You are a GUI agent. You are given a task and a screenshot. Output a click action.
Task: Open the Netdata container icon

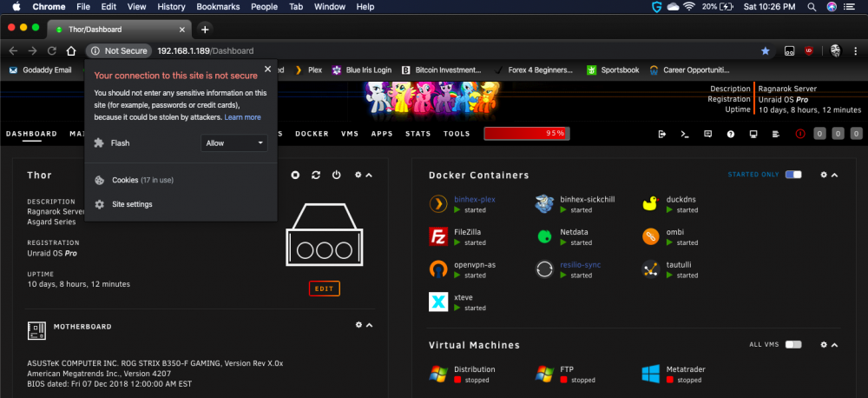(544, 236)
